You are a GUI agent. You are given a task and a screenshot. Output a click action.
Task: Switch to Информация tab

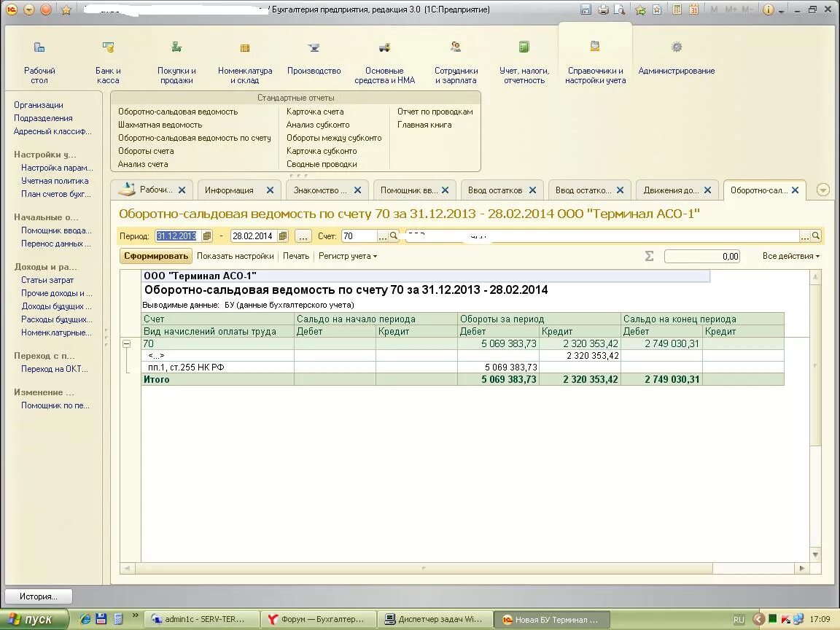point(229,190)
